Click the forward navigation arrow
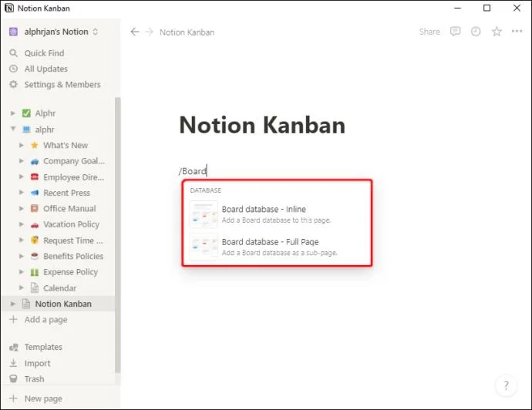This screenshot has width=532, height=410. point(149,32)
